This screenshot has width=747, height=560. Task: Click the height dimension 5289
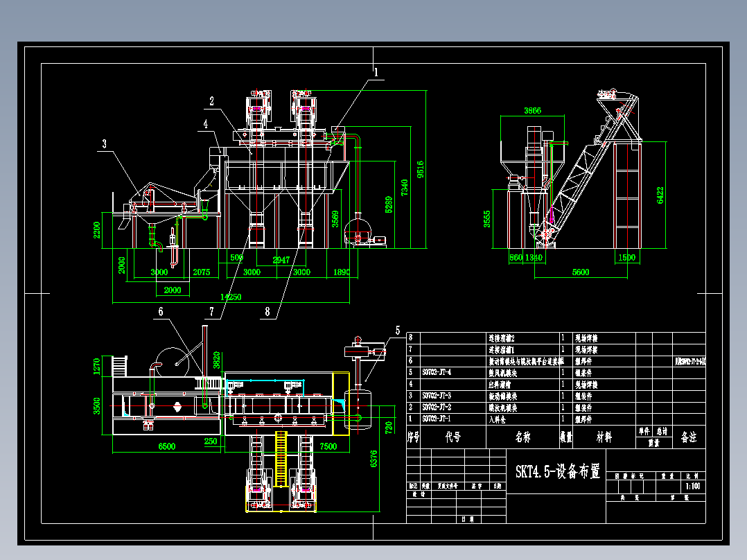pos(389,204)
